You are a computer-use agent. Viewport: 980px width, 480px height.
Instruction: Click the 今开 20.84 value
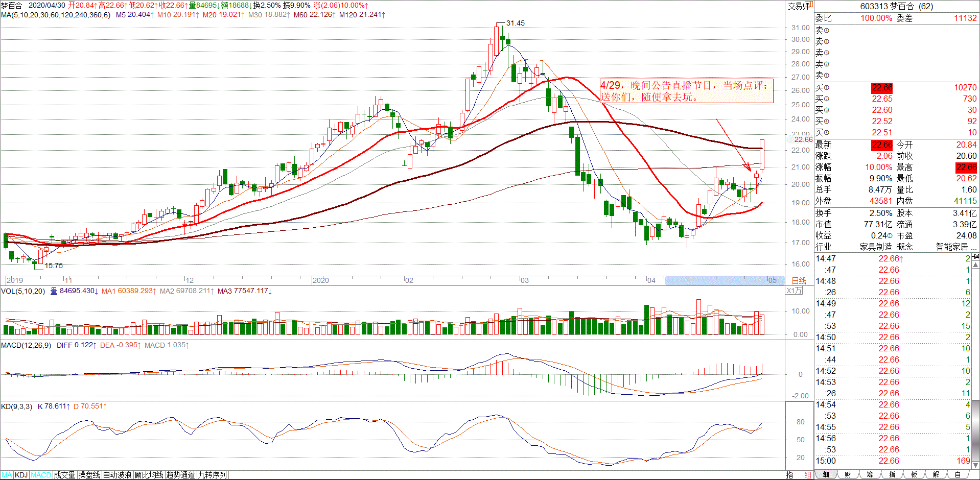click(966, 145)
